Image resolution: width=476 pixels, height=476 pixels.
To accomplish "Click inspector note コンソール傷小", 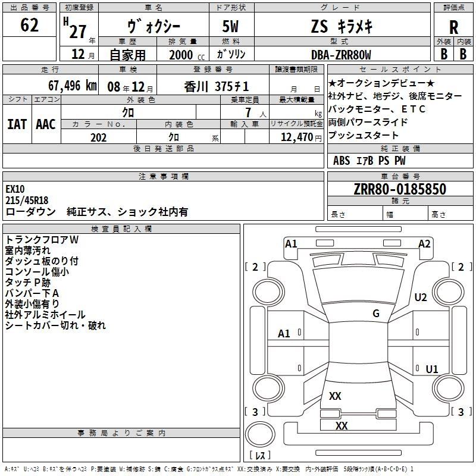I will tap(37, 271).
